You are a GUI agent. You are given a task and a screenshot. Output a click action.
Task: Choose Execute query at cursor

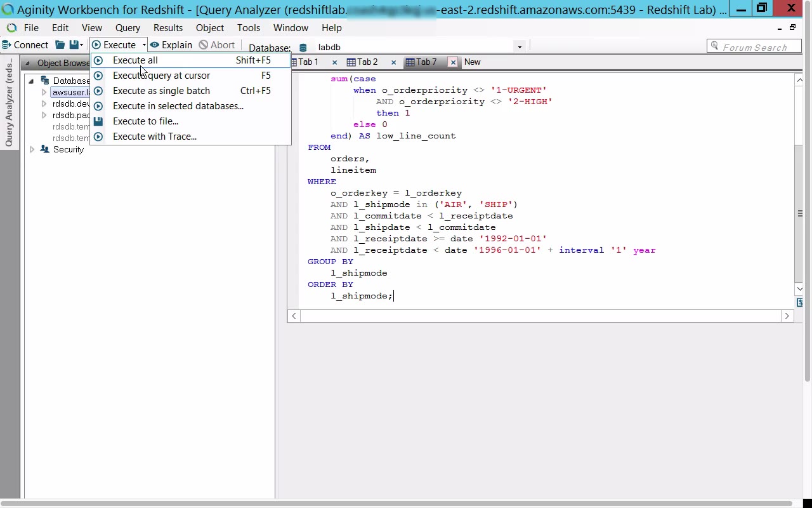click(x=190, y=76)
